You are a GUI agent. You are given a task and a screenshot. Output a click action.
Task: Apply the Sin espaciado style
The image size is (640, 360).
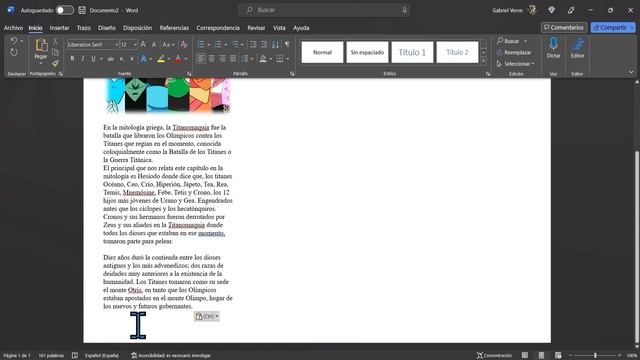click(367, 52)
